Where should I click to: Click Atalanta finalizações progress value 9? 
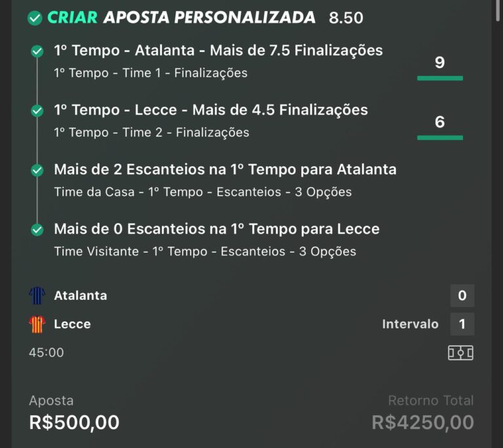coord(439,64)
